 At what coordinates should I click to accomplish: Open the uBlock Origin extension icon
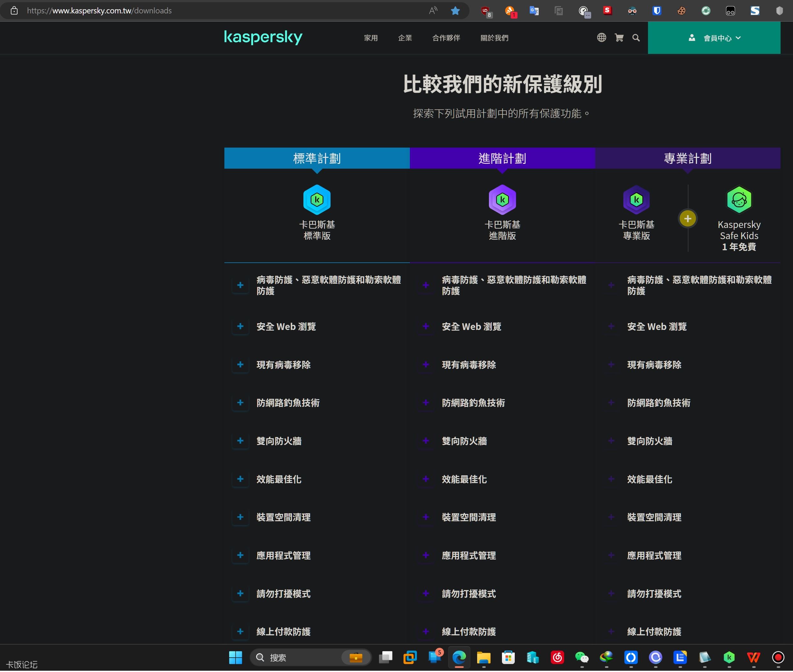[486, 11]
